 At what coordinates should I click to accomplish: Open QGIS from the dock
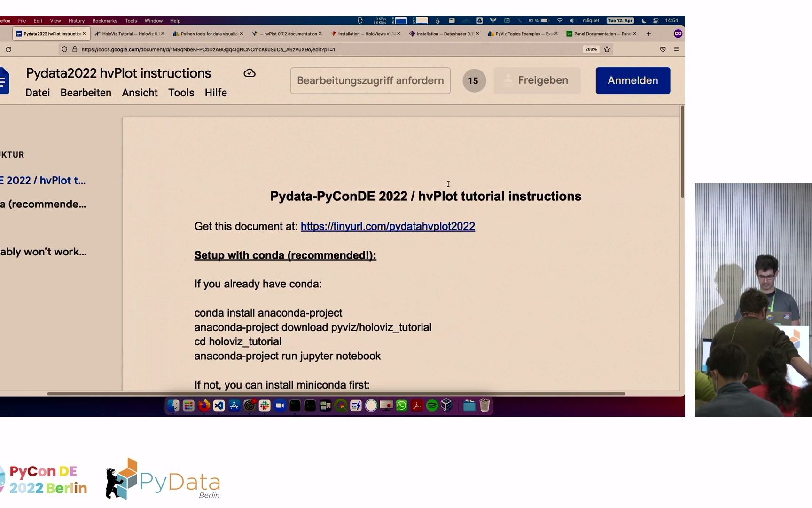341,405
